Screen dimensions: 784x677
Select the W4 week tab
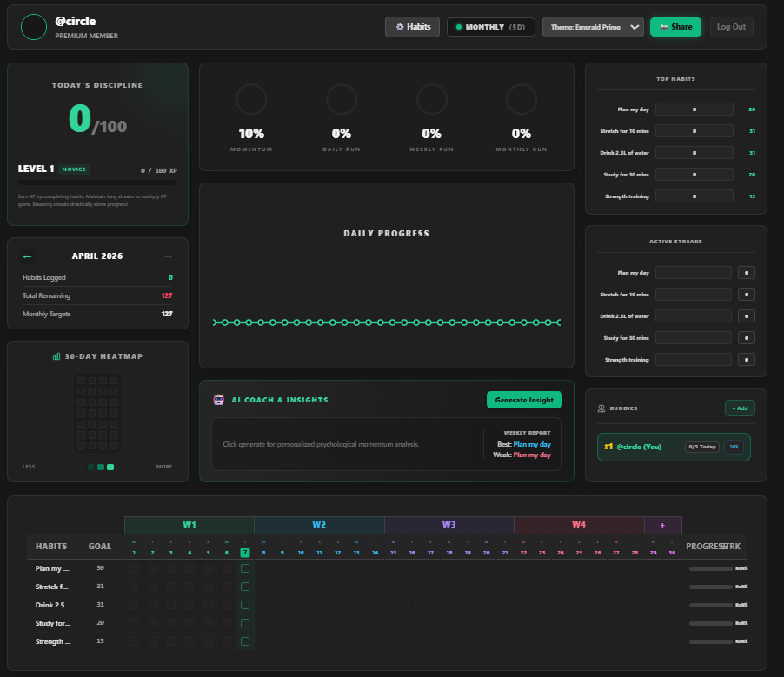tap(579, 525)
